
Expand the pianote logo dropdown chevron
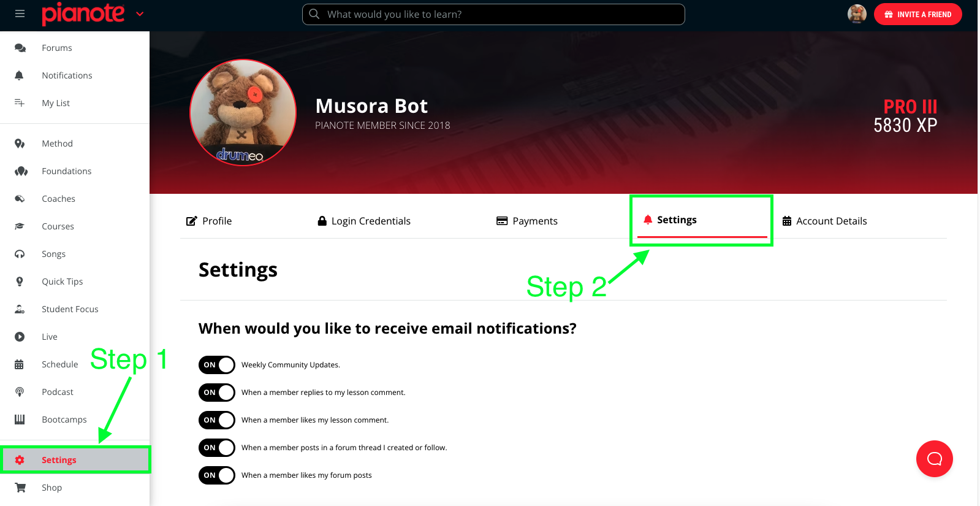click(x=140, y=14)
